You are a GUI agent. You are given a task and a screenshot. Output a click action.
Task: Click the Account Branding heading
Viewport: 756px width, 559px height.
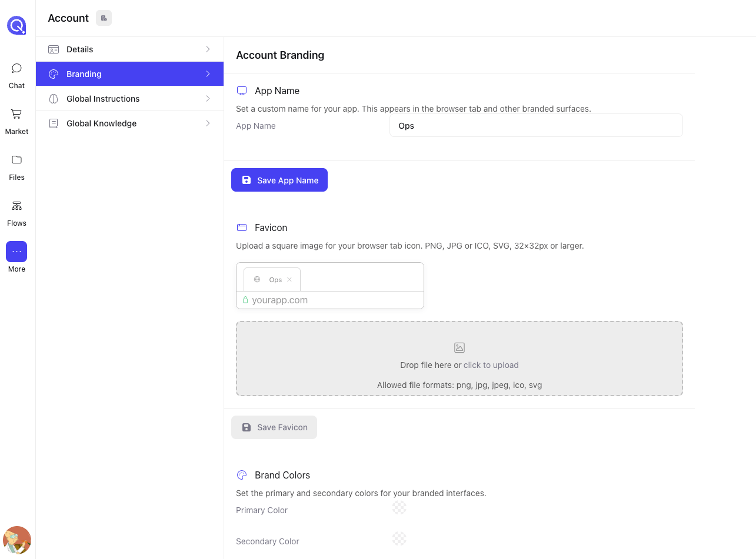click(x=280, y=55)
